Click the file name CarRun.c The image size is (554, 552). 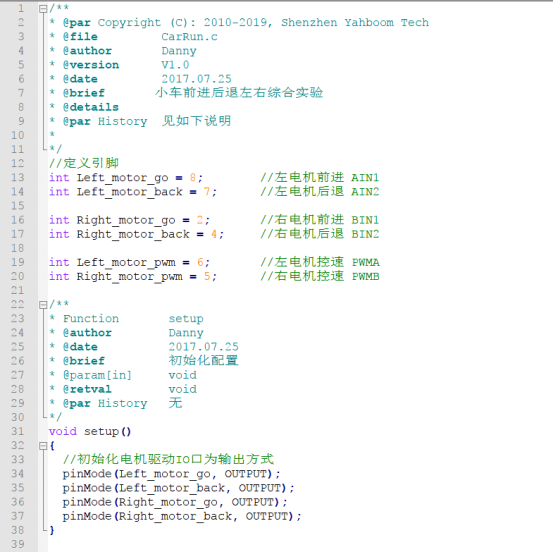click(x=189, y=37)
